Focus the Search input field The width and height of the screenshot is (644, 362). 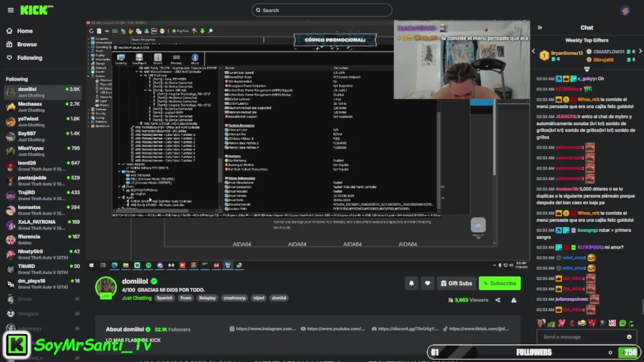[322, 10]
